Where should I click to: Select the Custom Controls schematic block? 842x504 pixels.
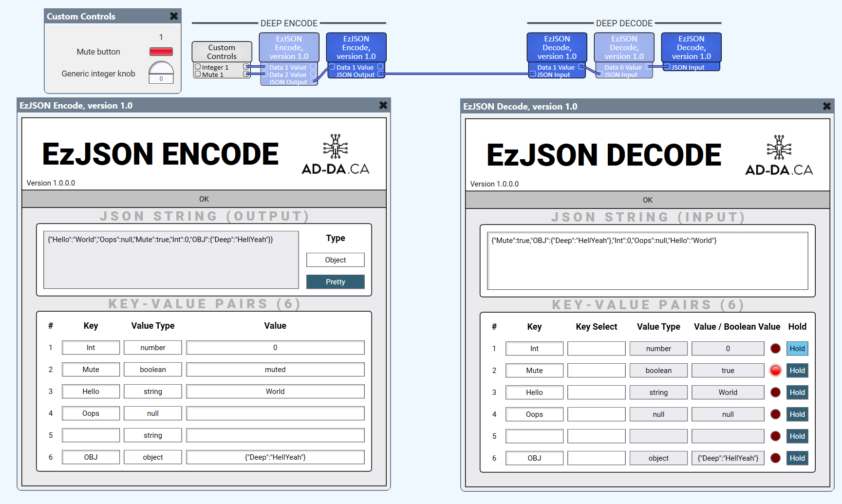(222, 52)
